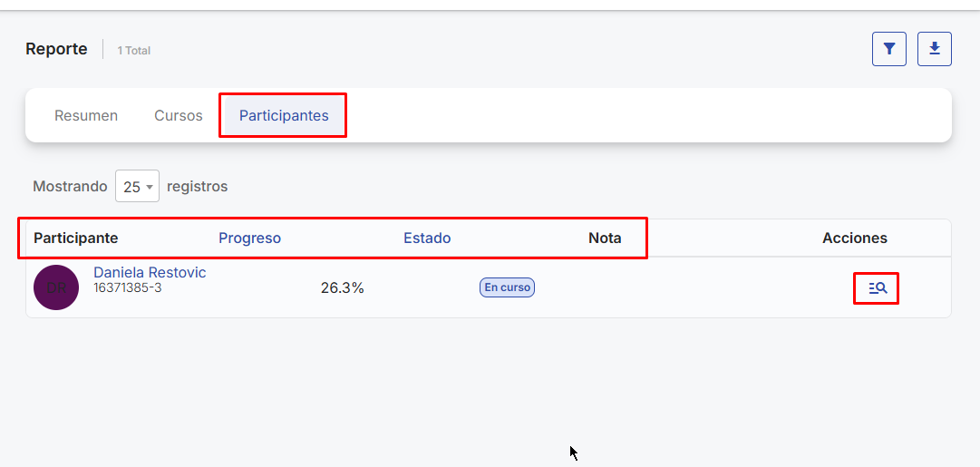980x467 pixels.
Task: Sort table by Estado column
Action: (427, 238)
